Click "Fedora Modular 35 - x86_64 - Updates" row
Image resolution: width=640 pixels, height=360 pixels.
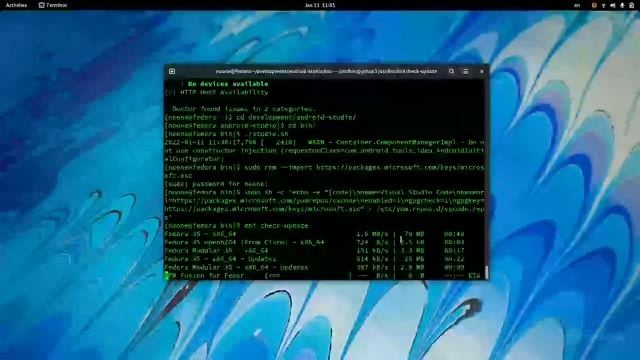(315, 267)
